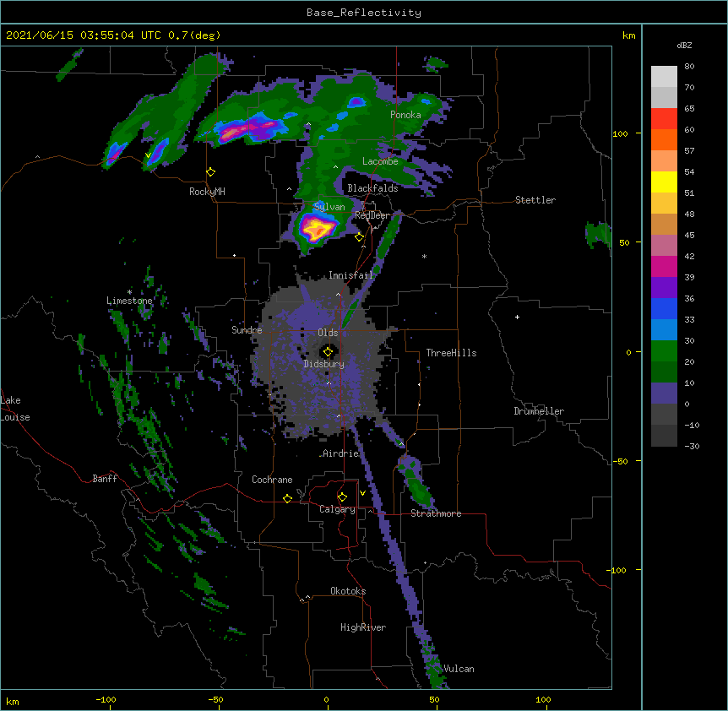Click the white asterisk marker east of Innisfail
The height and width of the screenshot is (711, 728).
click(424, 256)
